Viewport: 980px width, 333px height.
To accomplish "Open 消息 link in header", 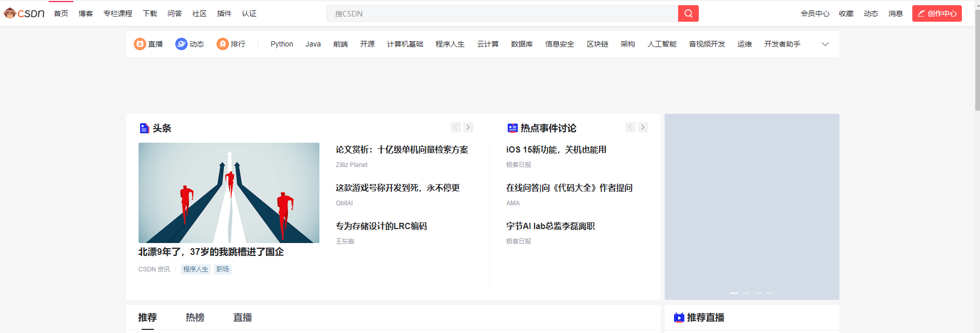I will (x=896, y=13).
